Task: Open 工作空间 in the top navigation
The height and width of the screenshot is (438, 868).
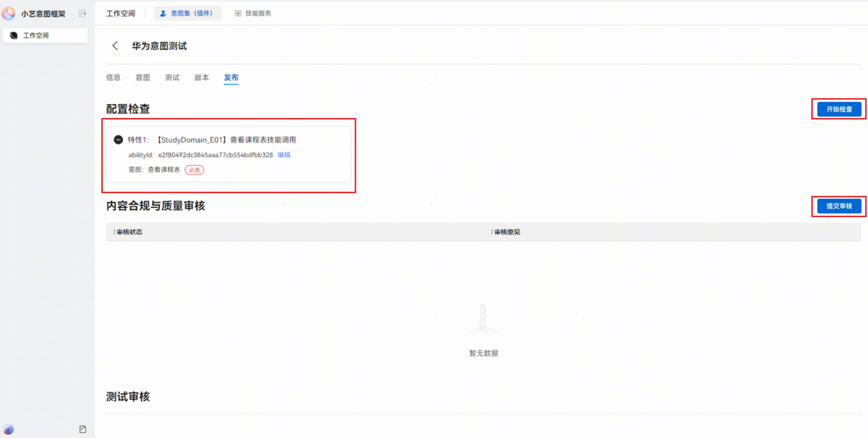Action: coord(121,13)
